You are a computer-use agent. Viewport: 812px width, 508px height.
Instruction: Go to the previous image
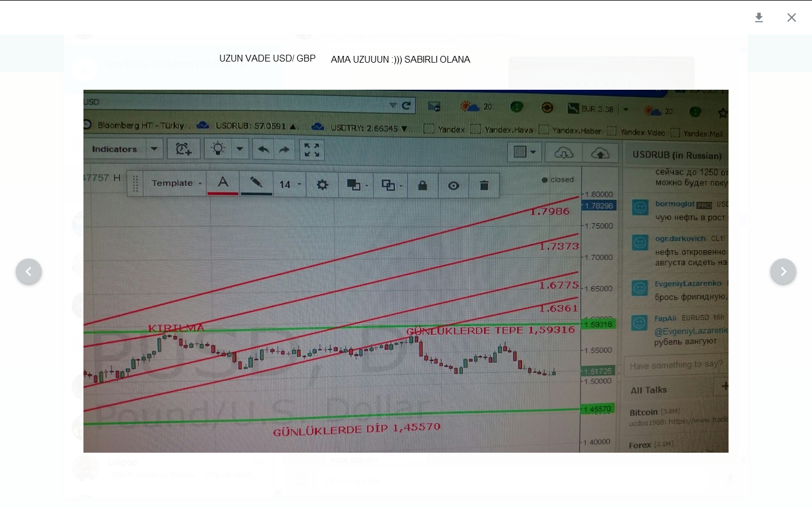point(29,271)
